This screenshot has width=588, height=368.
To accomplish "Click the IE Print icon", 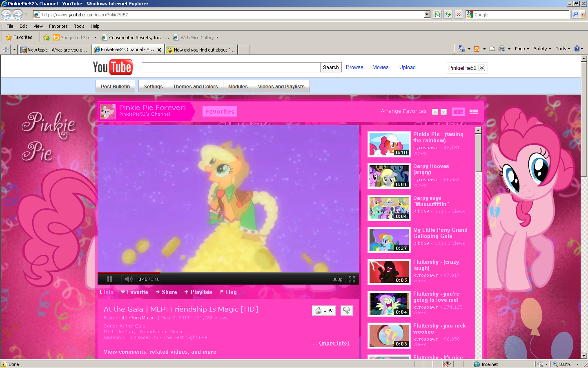I will tap(502, 49).
